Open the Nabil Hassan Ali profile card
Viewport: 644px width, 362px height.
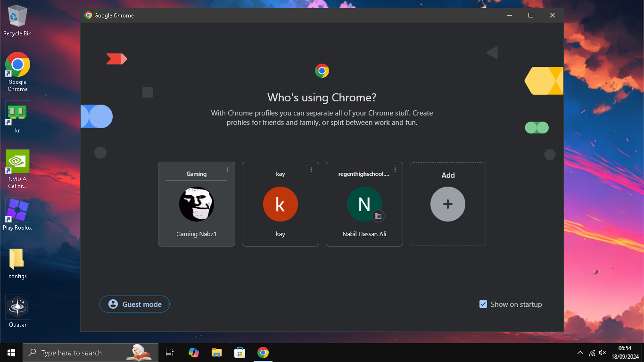click(x=364, y=204)
